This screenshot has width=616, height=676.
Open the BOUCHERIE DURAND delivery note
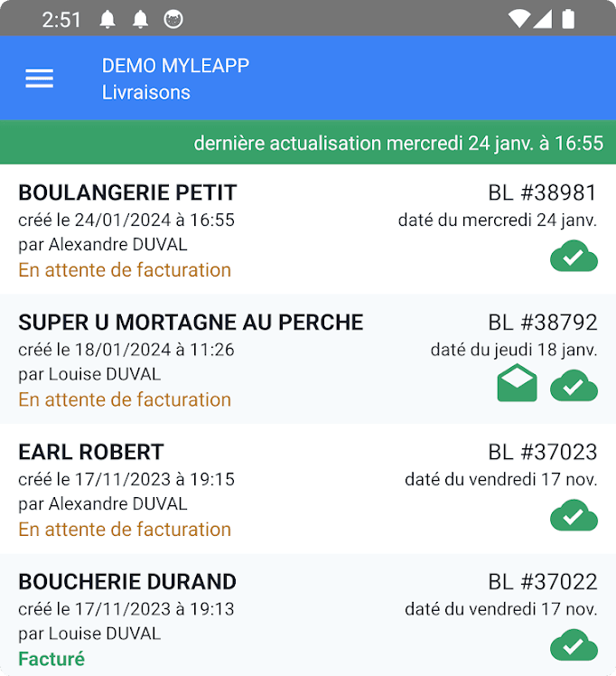(x=308, y=615)
